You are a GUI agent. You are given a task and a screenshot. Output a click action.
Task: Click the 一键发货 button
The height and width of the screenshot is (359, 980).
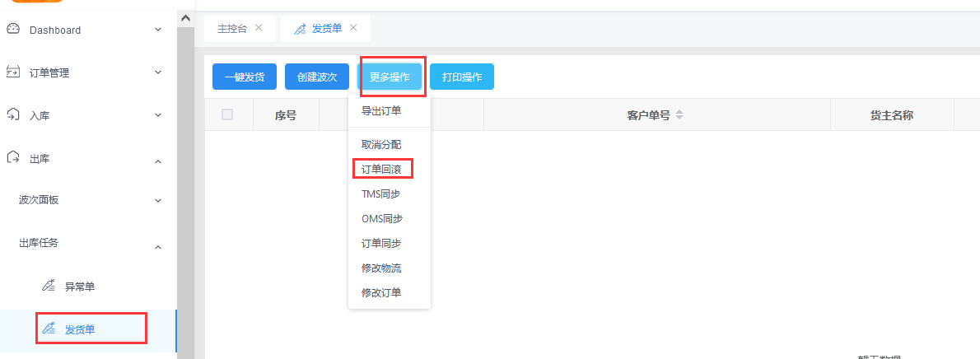pos(245,77)
